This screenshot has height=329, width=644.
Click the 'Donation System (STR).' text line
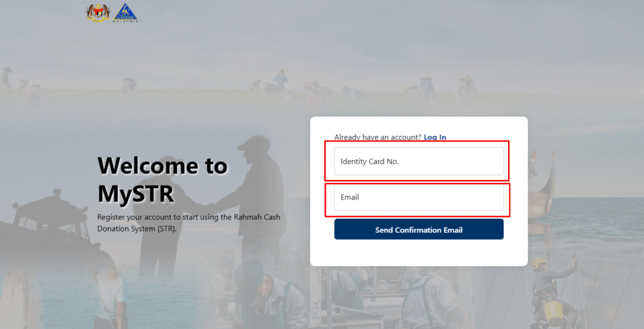[136, 229]
